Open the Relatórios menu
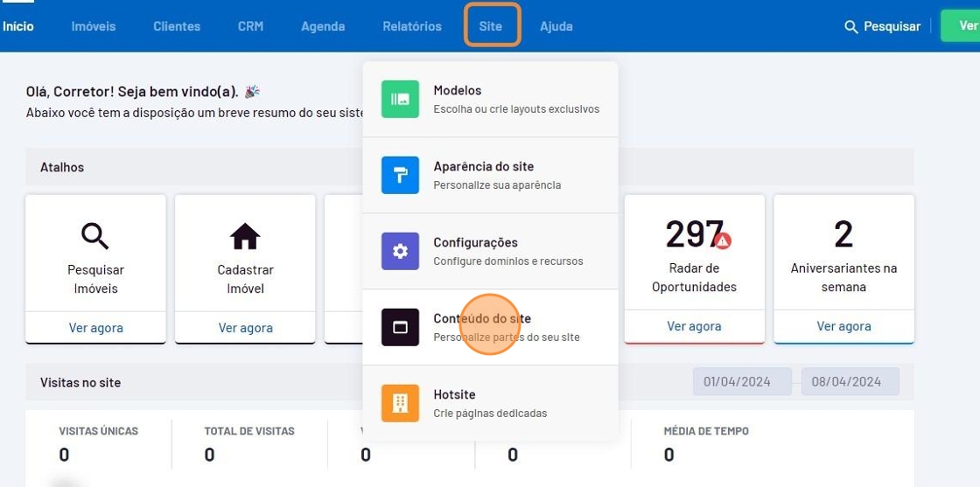Screen dimensions: 980x487 412,26
